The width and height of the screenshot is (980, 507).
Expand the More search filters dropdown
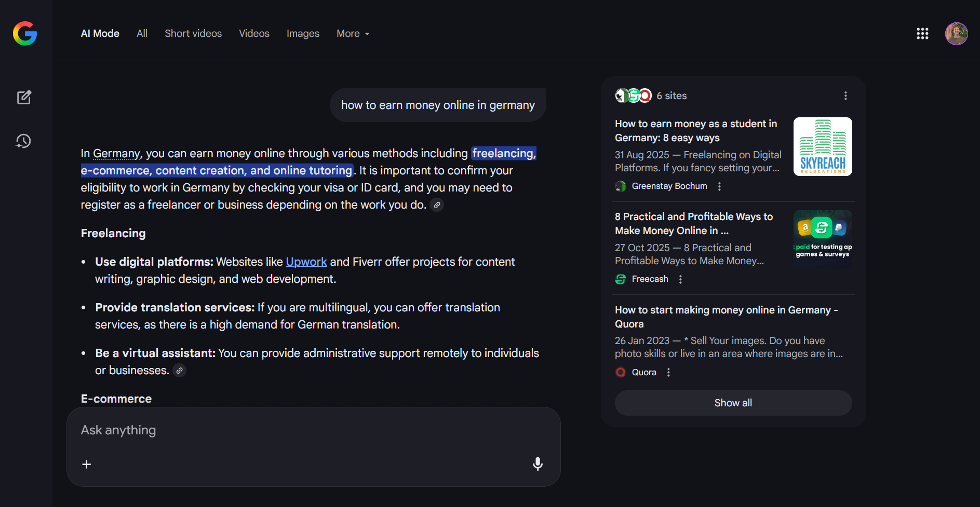[x=353, y=34]
